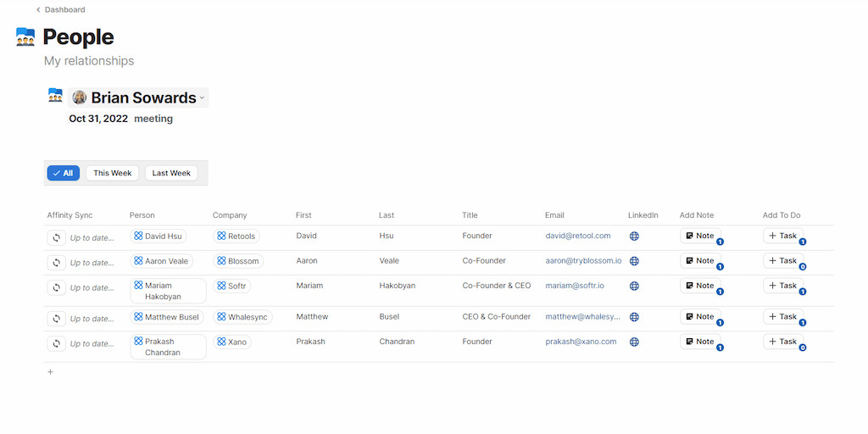Image resolution: width=868 pixels, height=434 pixels.
Task: Add a note for Mariam Hakobyan
Action: coord(700,286)
